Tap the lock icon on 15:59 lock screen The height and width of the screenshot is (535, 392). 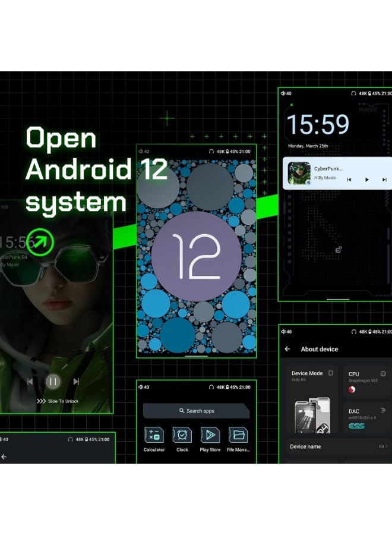[338, 250]
